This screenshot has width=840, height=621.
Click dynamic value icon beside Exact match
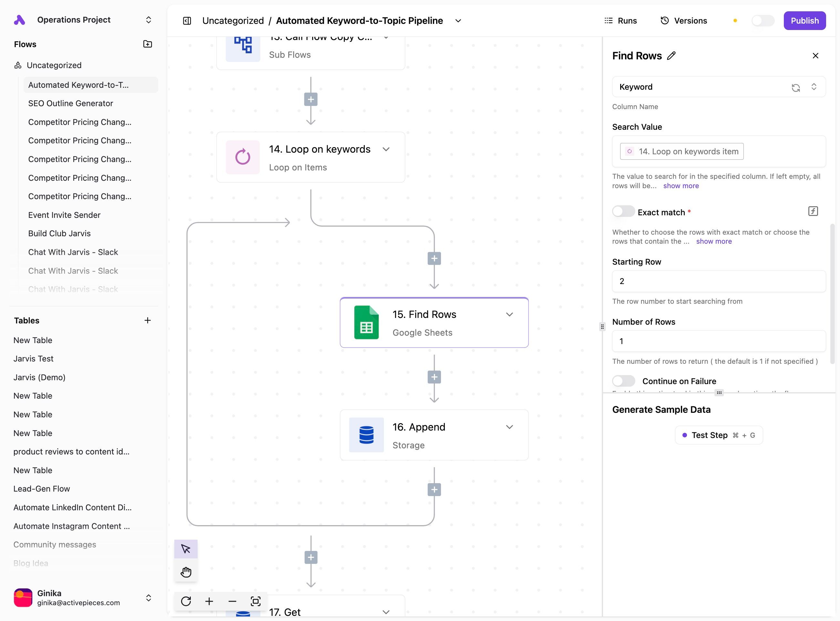coord(813,211)
